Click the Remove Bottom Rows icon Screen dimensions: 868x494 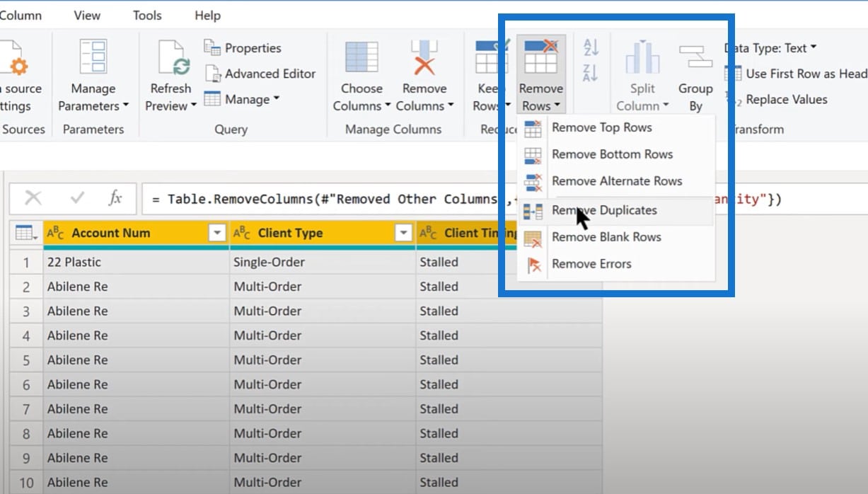(x=533, y=155)
